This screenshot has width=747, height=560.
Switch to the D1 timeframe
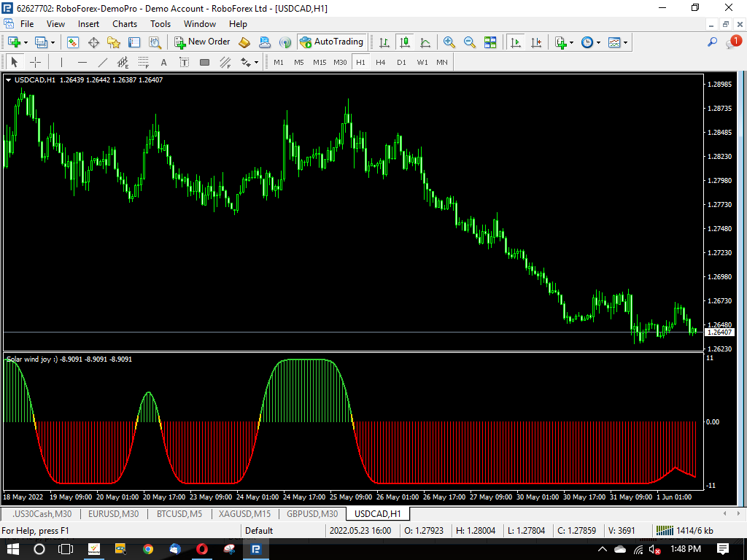point(400,62)
